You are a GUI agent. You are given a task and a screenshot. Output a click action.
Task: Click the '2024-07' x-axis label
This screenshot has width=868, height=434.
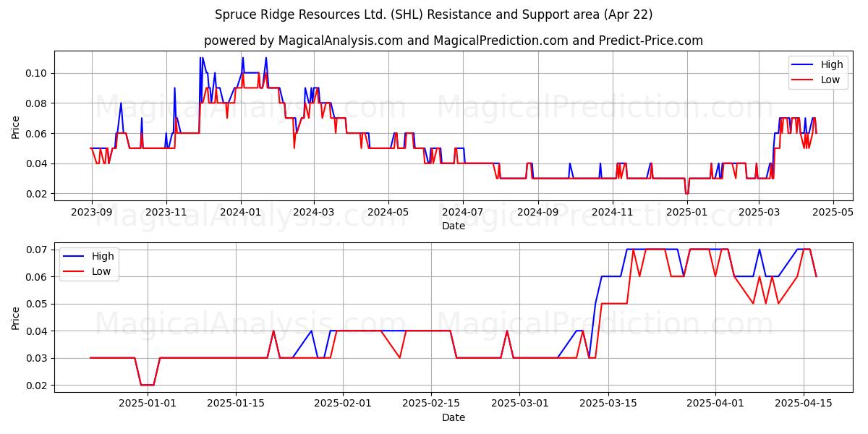tap(463, 213)
